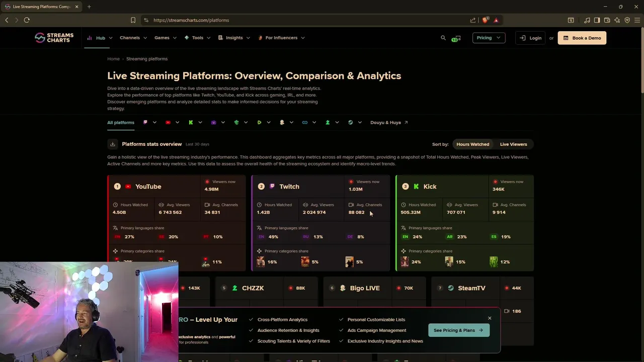Viewport: 644px width, 362px height.
Task: Select the All platforms tab
Action: pos(121,122)
